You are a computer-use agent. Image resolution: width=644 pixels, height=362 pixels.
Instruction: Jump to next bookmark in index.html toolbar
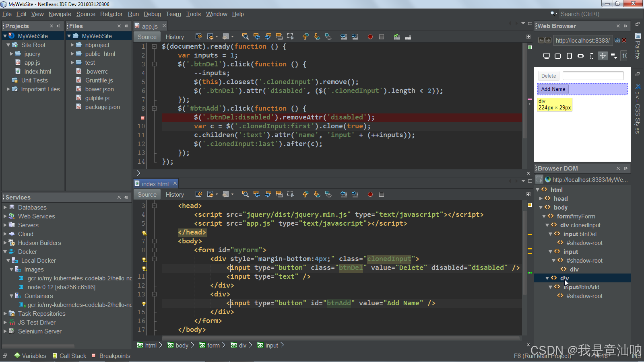[x=317, y=194]
